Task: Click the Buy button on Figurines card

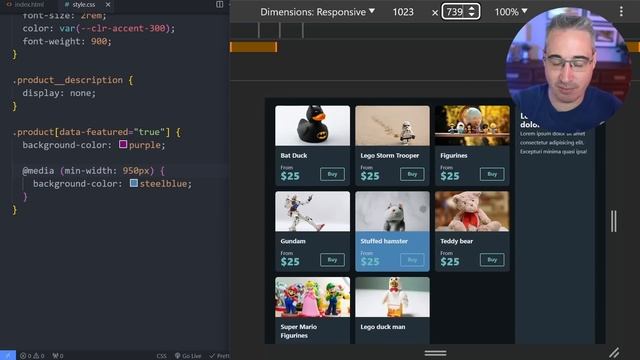Action: coord(492,174)
